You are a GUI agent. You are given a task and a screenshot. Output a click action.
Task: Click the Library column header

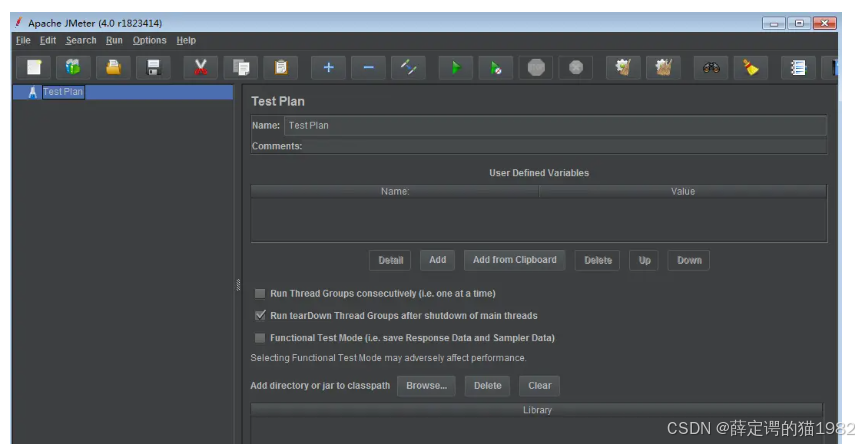coord(537,410)
